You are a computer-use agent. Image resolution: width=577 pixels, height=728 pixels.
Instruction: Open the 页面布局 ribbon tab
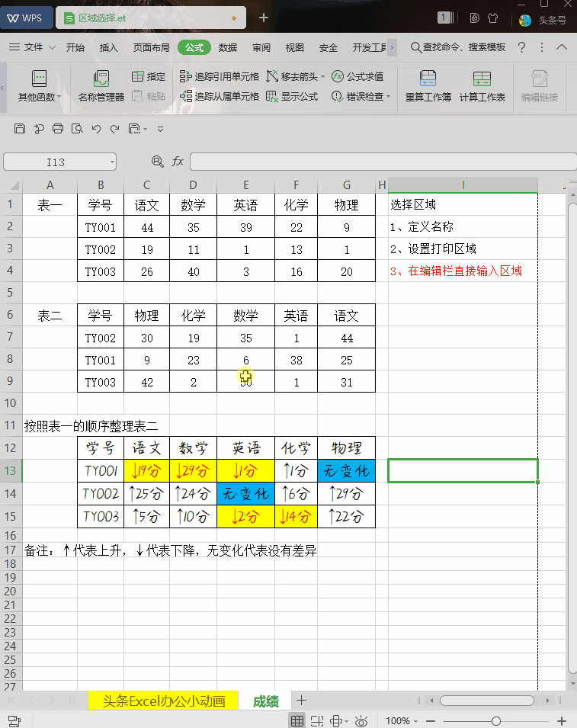[x=152, y=47]
